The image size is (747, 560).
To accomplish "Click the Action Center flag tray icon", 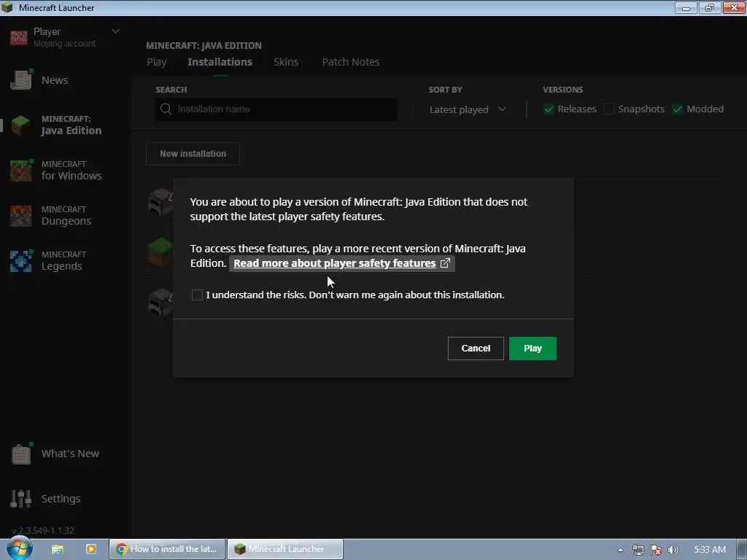I will pos(656,550).
